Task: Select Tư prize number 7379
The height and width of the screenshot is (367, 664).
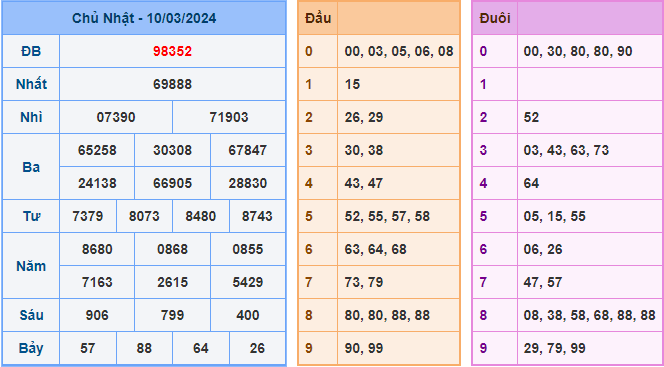Action: pyautogui.click(x=88, y=216)
